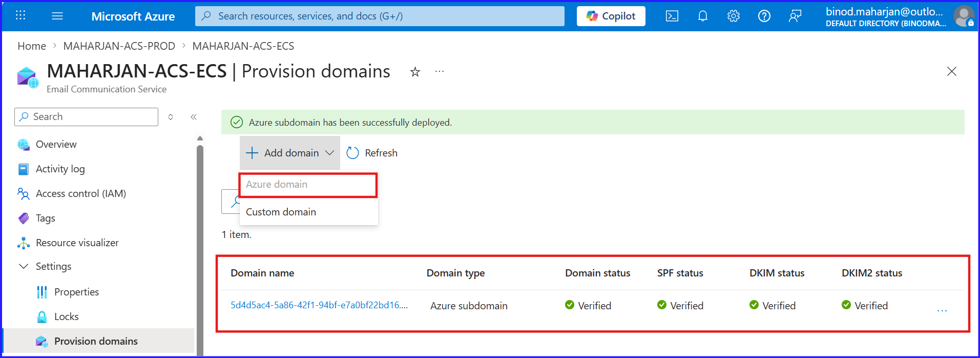This screenshot has width=980, height=358.
Task: Sort by Domain status column header
Action: 597,273
